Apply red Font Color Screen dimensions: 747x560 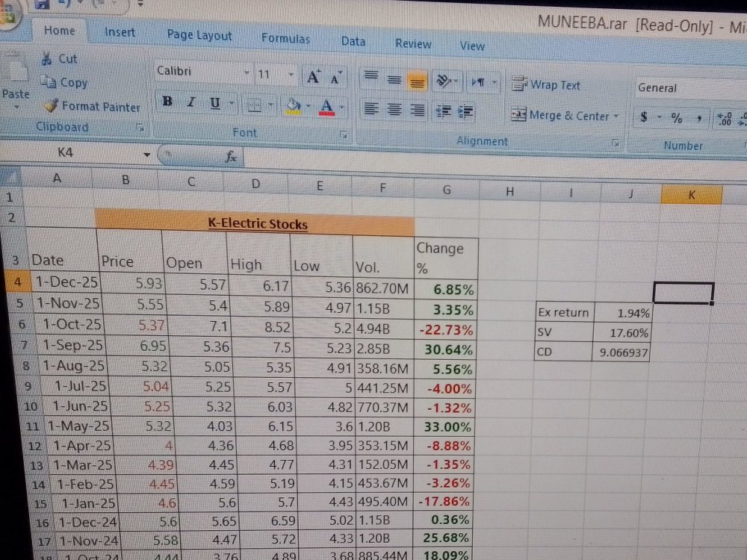tap(326, 107)
